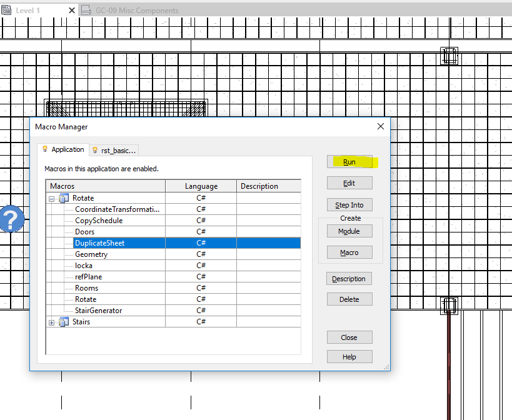This screenshot has height=420, width=512.
Task: Click the module icon beside Rotate
Action: [64, 197]
